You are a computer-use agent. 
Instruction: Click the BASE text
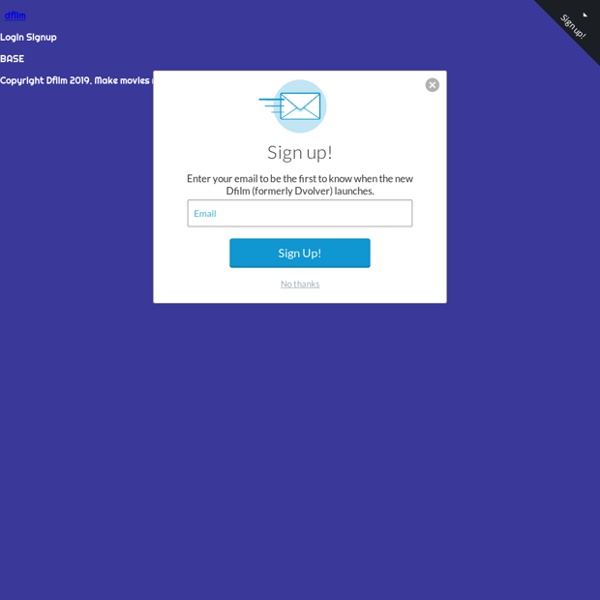(12, 59)
